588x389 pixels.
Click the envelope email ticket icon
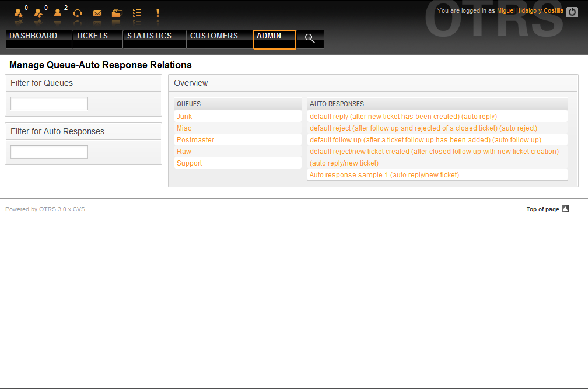97,13
